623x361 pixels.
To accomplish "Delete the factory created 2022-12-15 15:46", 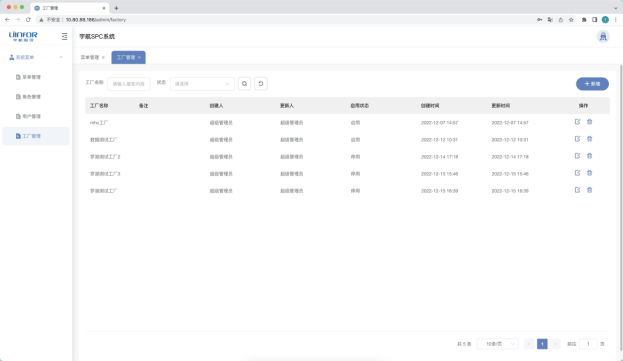I will pos(590,173).
